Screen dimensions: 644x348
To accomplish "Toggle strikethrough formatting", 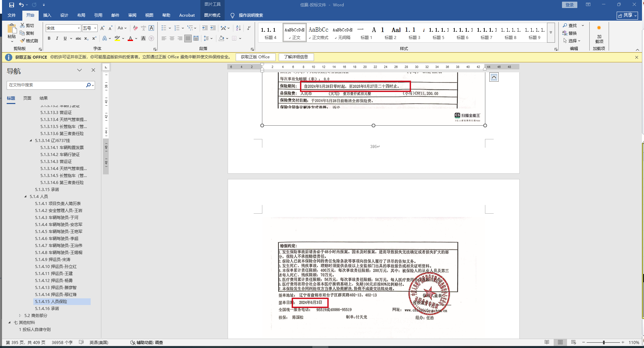I will pyautogui.click(x=78, y=38).
